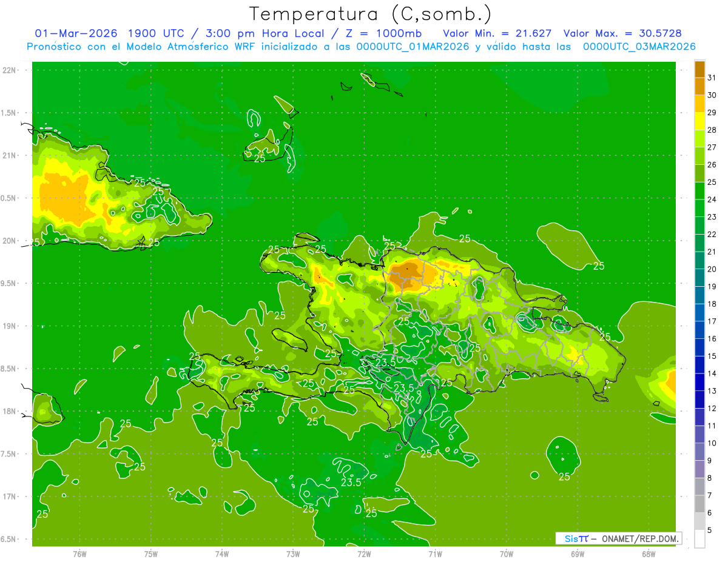This screenshot has height=562, width=728.
Task: Click the '5' label on the color scale
Action: (x=710, y=530)
